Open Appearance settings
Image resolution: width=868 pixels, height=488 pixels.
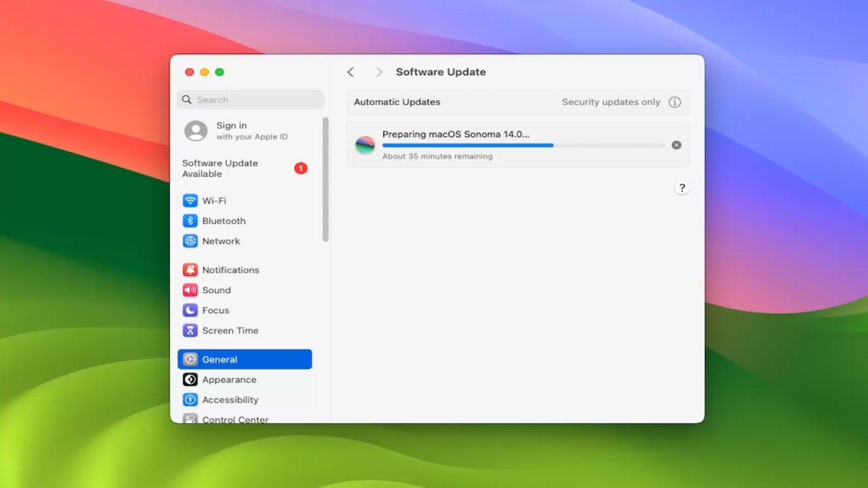click(x=245, y=380)
